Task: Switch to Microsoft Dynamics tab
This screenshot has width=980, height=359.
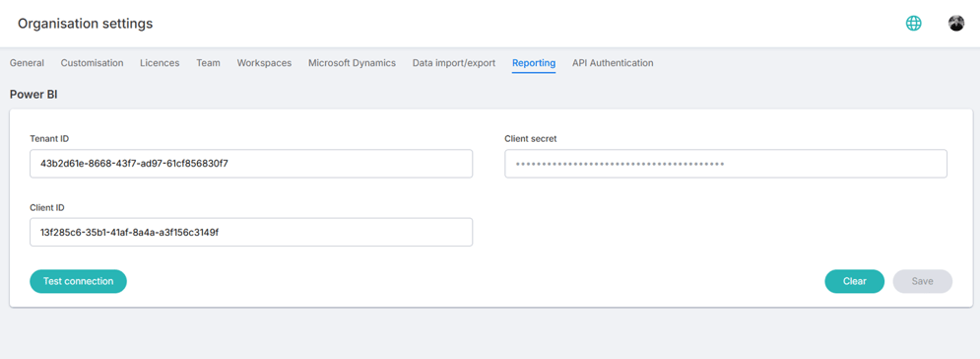Action: tap(352, 63)
